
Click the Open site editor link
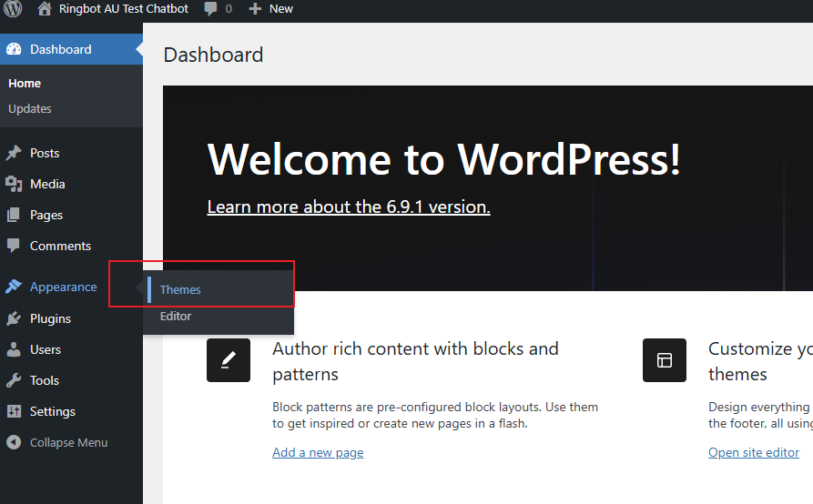(x=754, y=452)
